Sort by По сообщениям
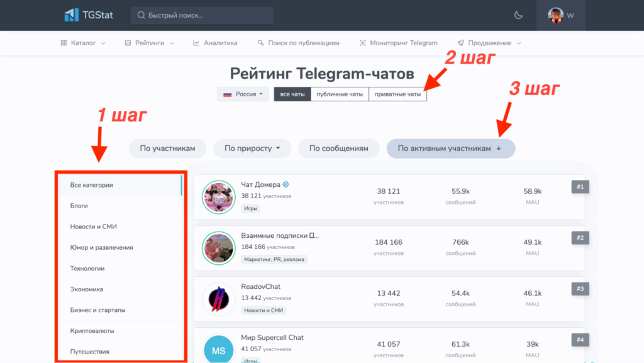The image size is (644, 363). point(339,148)
